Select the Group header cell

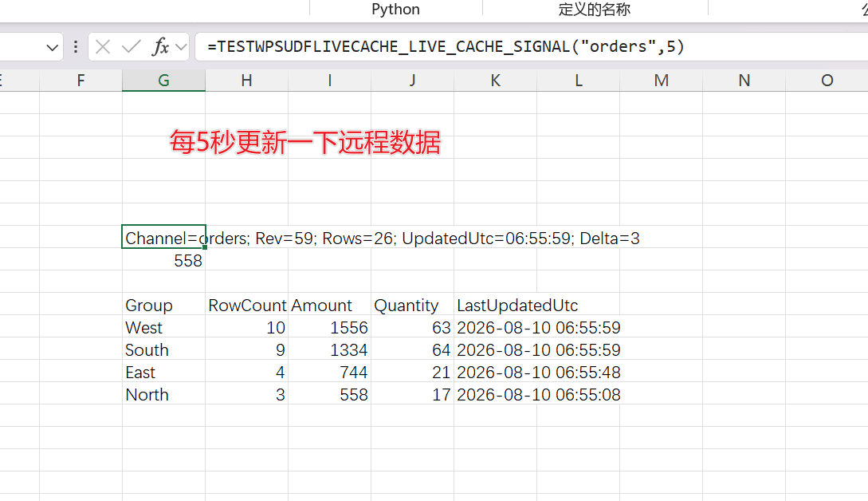click(164, 305)
